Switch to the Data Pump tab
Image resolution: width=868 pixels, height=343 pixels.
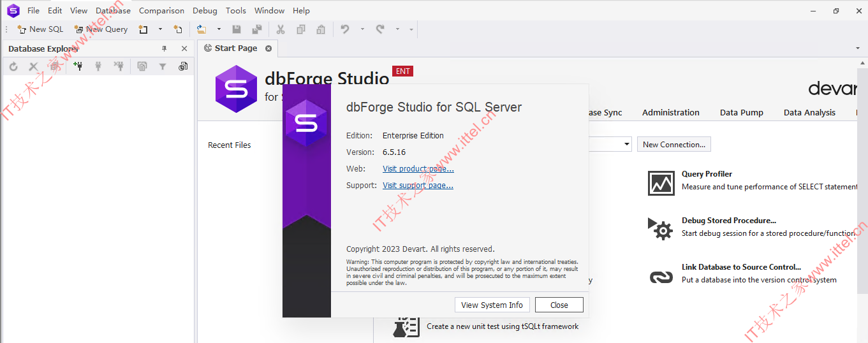742,112
